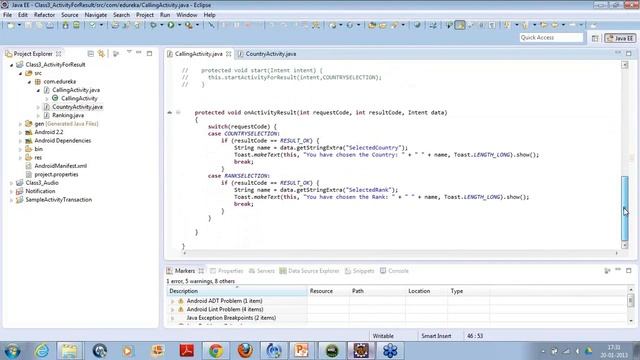Click the green Run toolbar icon

click(x=171, y=25)
